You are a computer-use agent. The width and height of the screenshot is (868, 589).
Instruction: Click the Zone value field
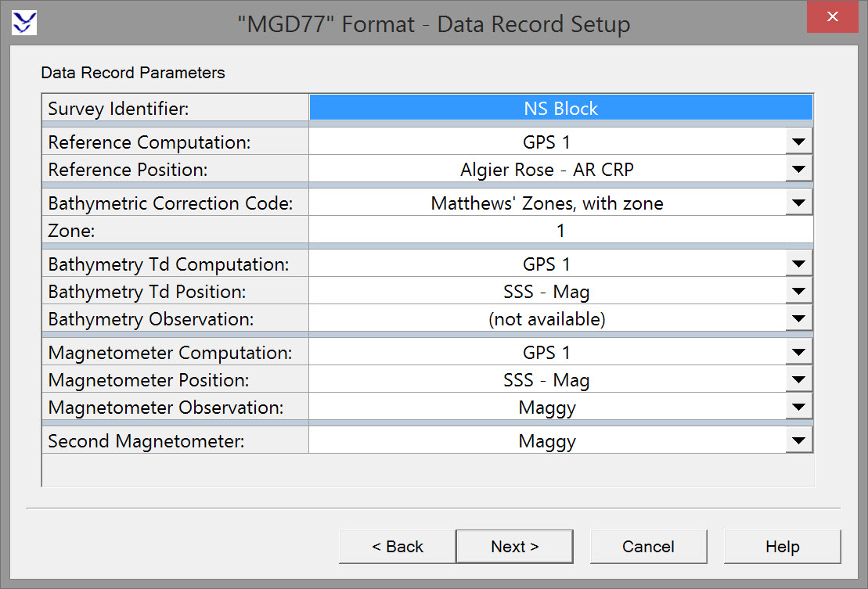point(560,230)
